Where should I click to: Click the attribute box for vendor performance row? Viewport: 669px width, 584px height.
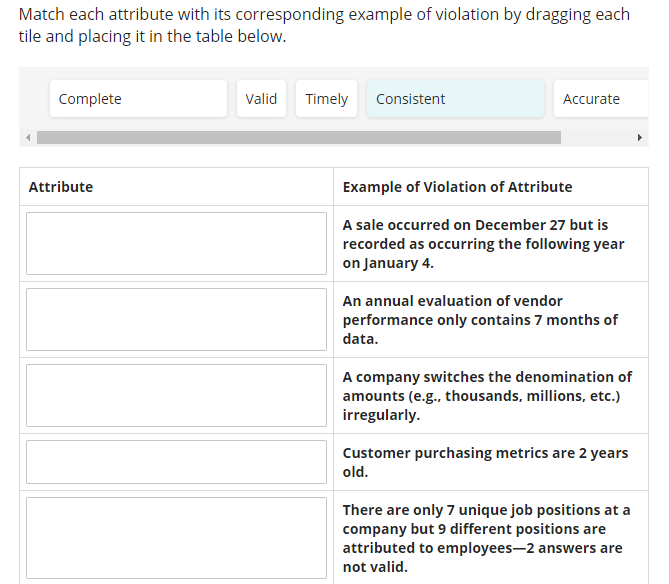pos(176,319)
